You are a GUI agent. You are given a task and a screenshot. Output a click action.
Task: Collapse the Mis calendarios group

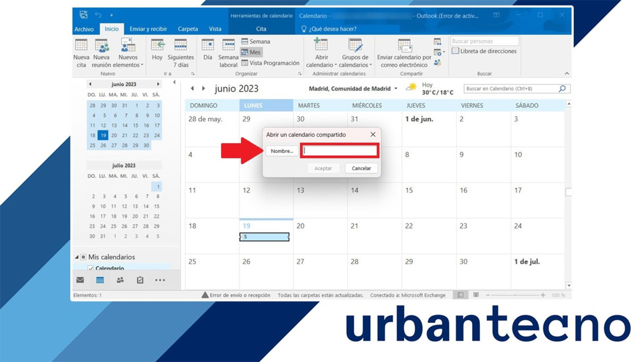pos(76,257)
